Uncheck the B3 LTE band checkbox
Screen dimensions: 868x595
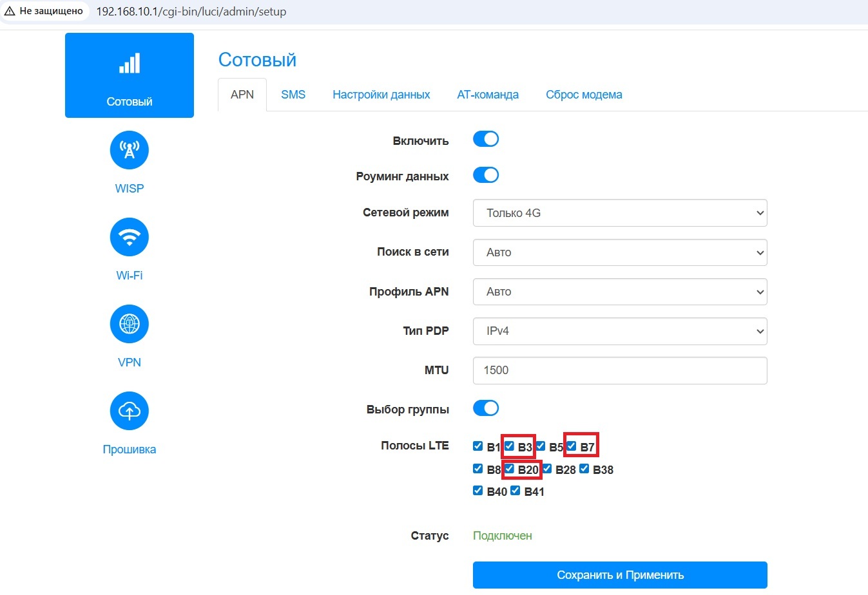point(510,446)
